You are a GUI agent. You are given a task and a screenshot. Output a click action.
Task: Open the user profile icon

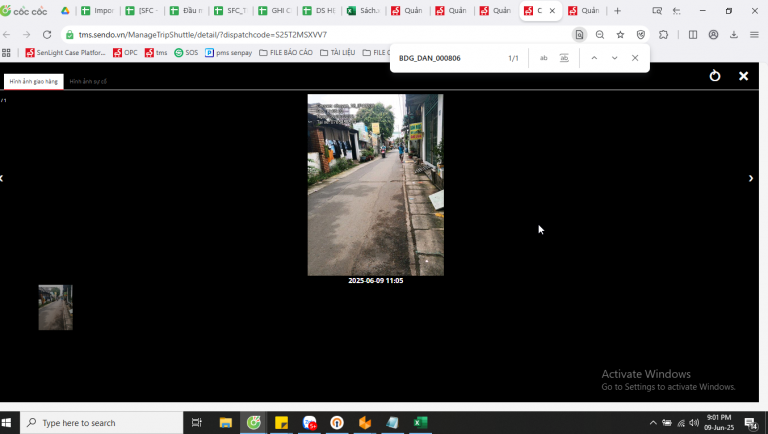714,35
